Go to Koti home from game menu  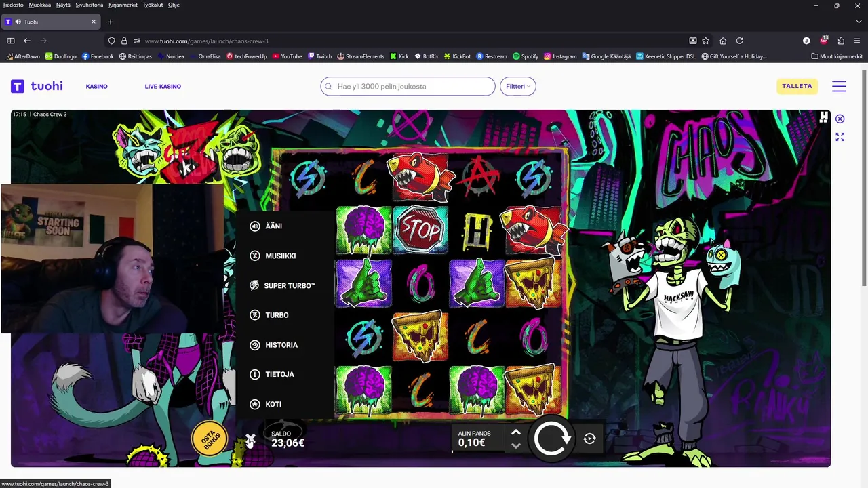click(265, 404)
